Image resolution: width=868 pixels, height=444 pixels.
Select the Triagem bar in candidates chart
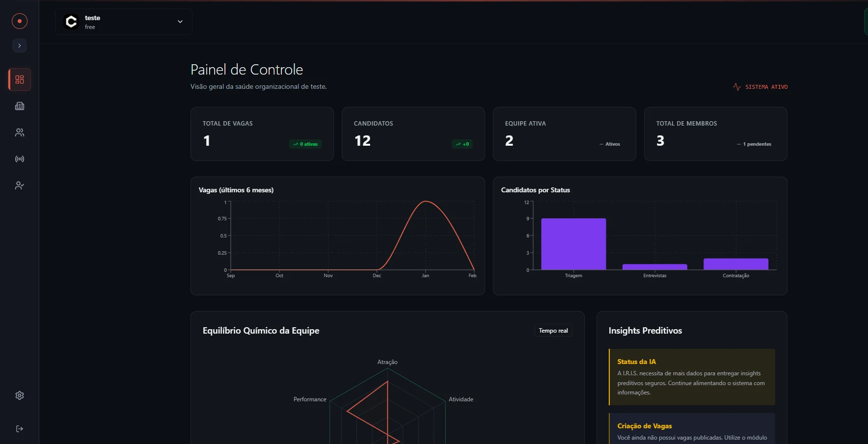(x=573, y=244)
